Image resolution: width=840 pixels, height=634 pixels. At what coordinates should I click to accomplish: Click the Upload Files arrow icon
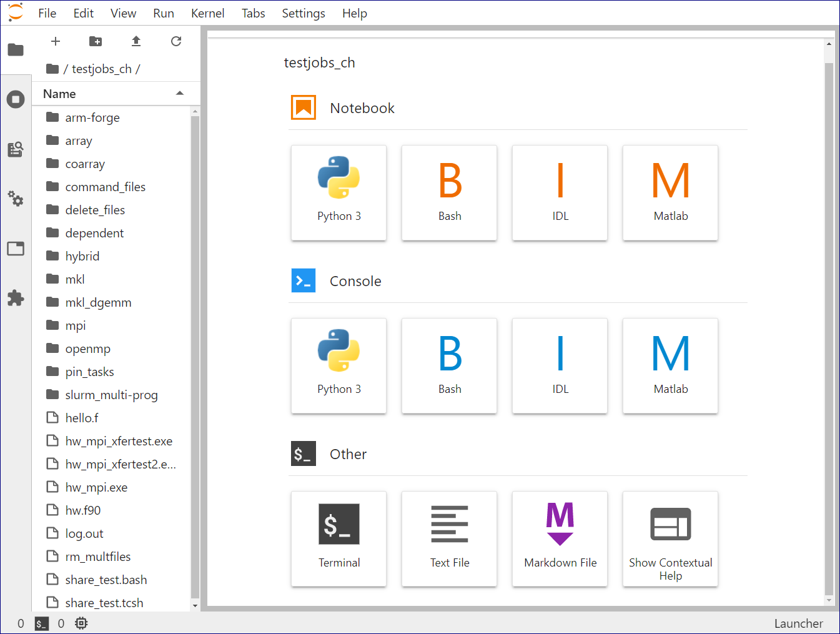coord(136,41)
